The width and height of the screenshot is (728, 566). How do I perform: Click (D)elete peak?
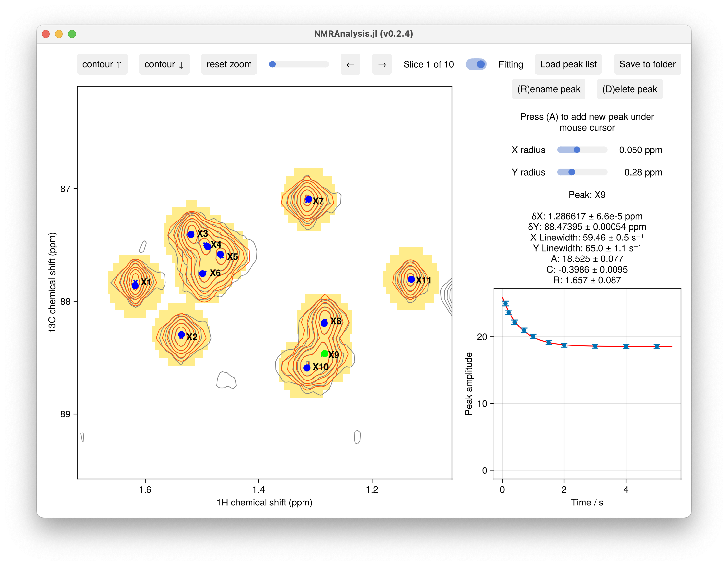click(x=629, y=89)
